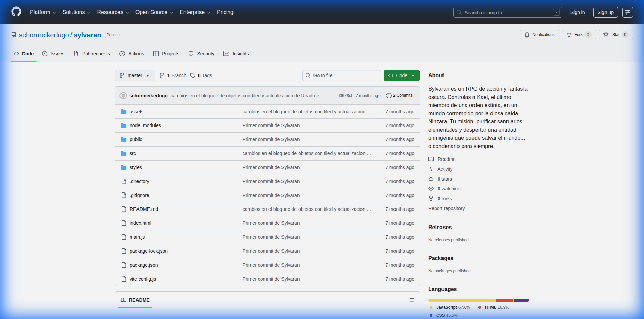Image resolution: width=644 pixels, height=319 pixels.
Task: Click the 1 Branch icon link
Action: [x=162, y=75]
